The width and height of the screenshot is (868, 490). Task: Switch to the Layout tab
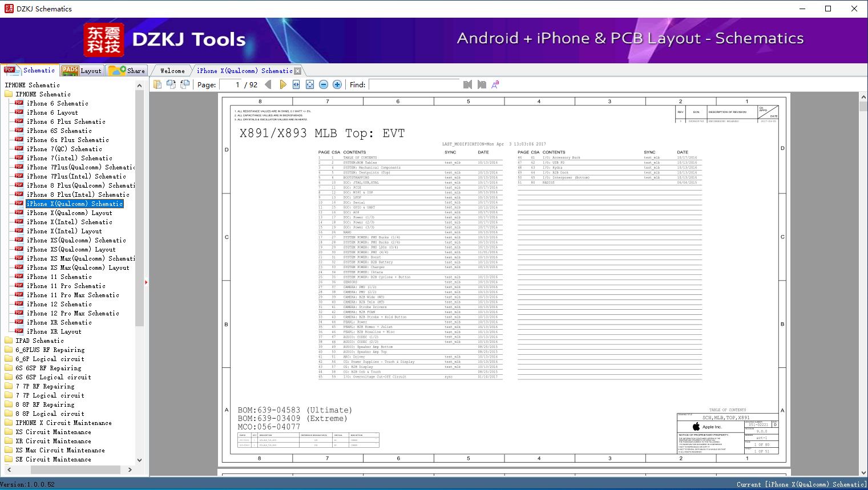(x=82, y=71)
